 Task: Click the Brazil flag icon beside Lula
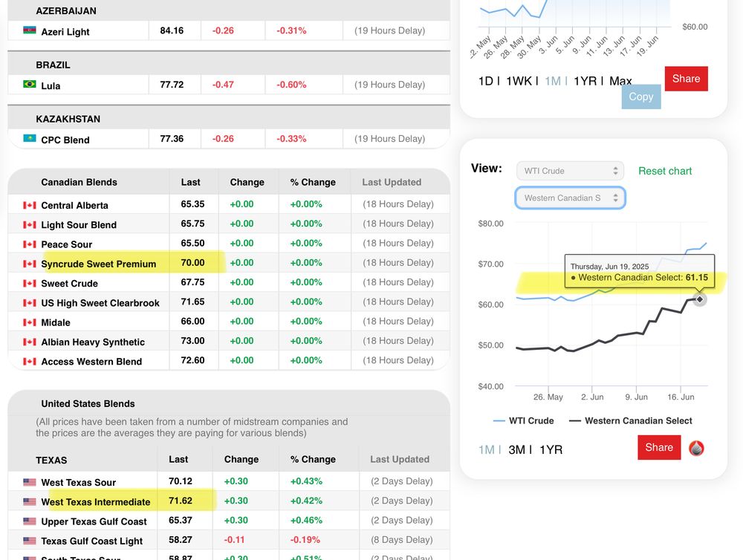[30, 85]
